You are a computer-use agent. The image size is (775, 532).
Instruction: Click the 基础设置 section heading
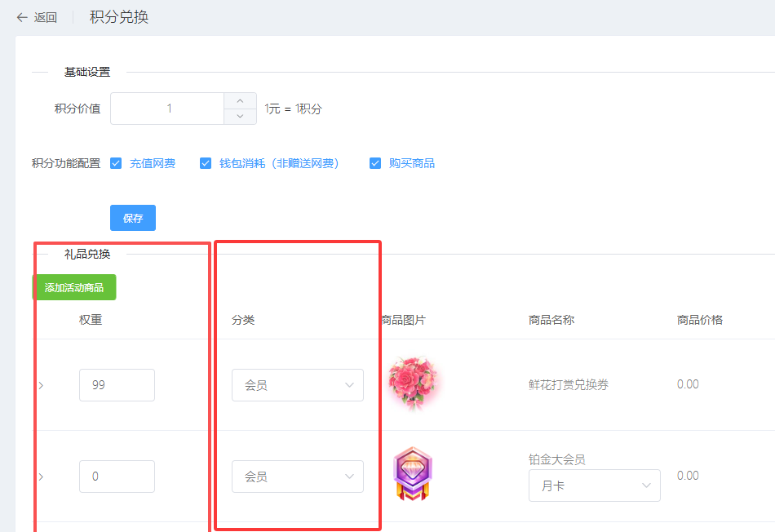87,72
